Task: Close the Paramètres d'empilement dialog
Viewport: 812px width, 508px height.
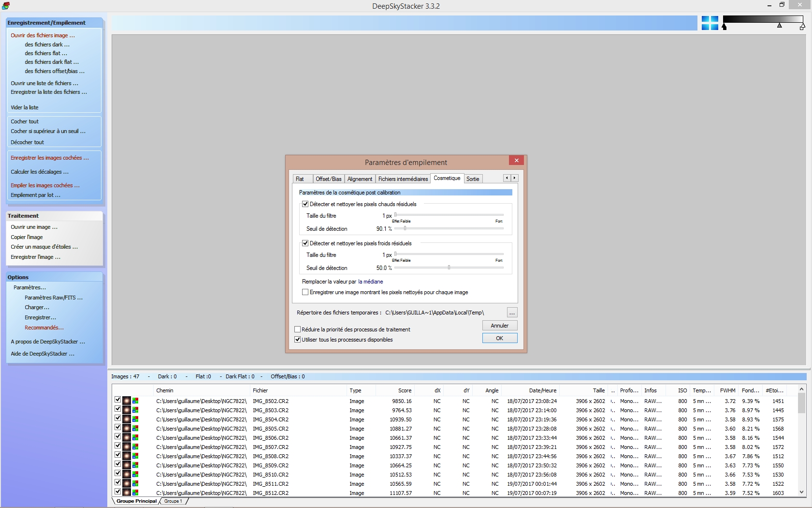Action: coord(517,161)
